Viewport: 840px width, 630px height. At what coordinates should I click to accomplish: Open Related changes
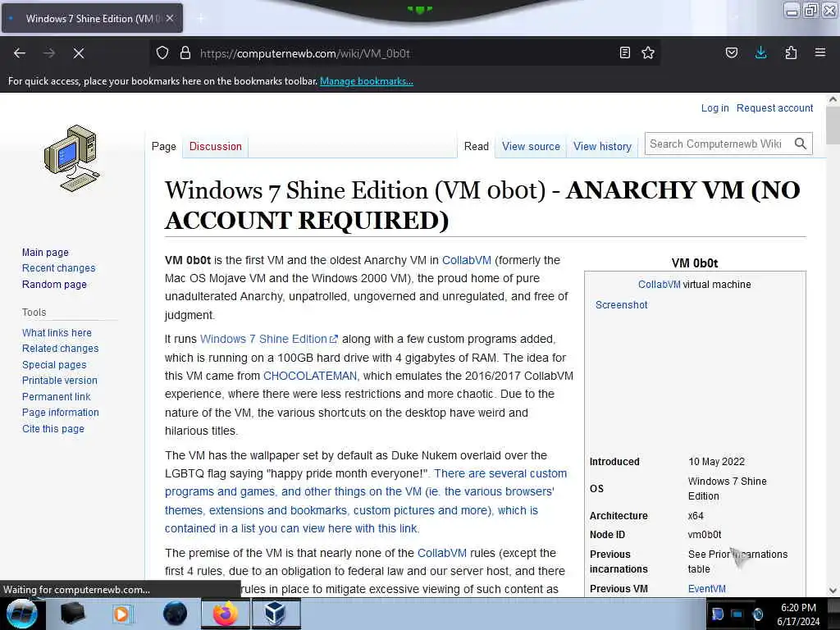(x=61, y=348)
